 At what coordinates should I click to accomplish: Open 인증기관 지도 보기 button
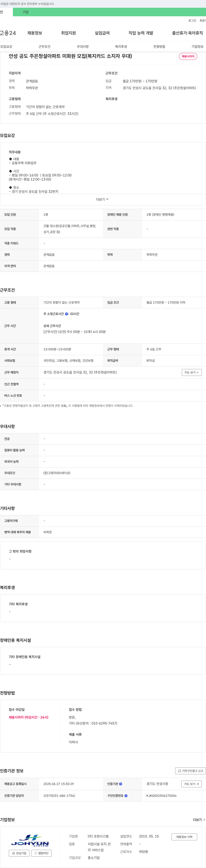coord(191,784)
